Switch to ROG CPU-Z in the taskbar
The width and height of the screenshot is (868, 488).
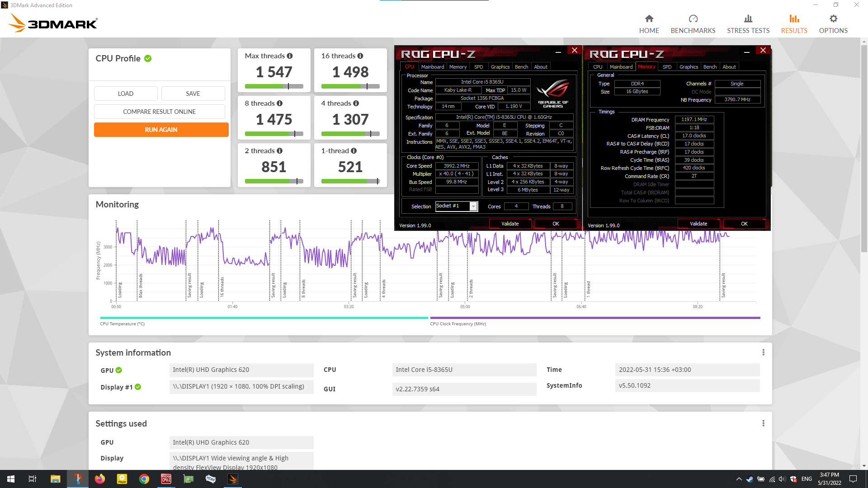click(x=166, y=479)
